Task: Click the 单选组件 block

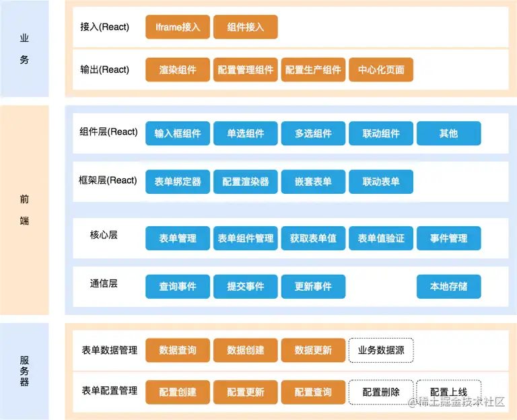Action: [246, 133]
